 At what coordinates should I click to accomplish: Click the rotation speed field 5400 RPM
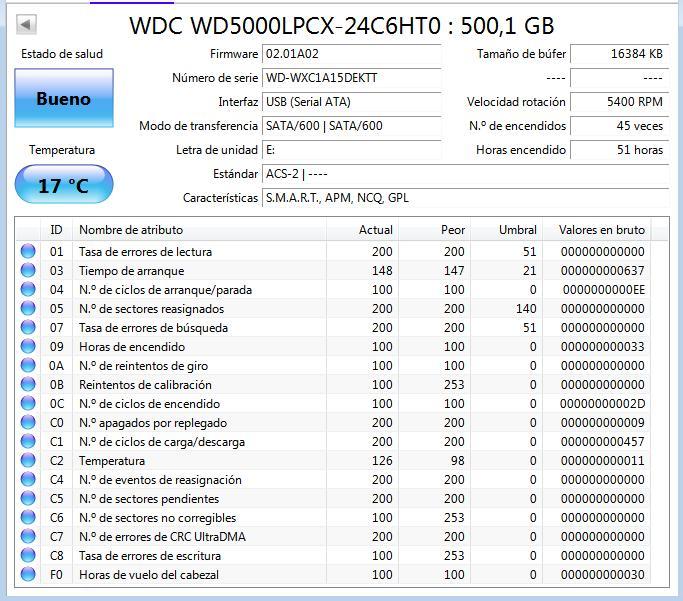[619, 102]
